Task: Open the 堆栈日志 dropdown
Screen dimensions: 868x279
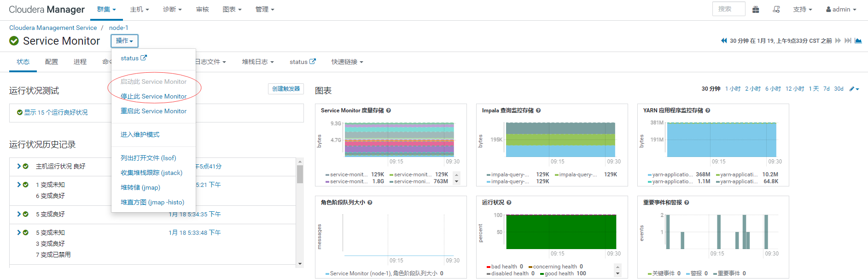Action: tap(258, 62)
